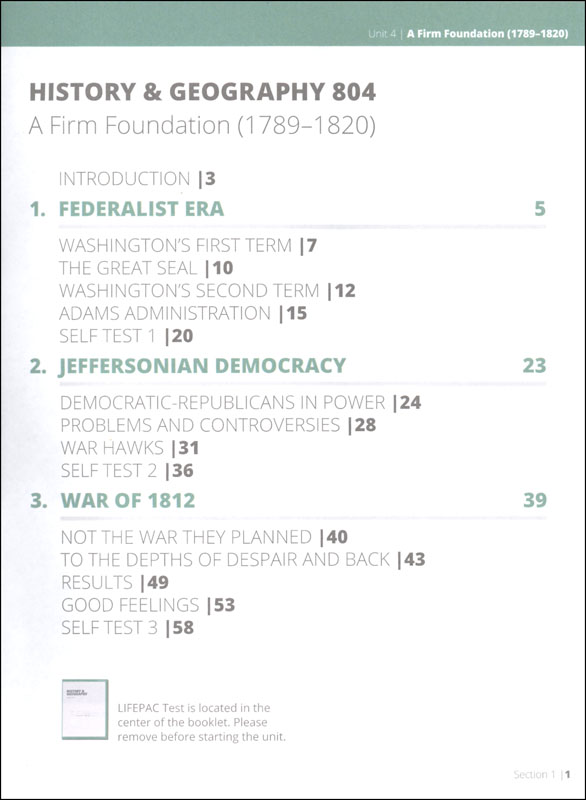
Task: Click the War of 1812 heading
Action: tap(128, 501)
